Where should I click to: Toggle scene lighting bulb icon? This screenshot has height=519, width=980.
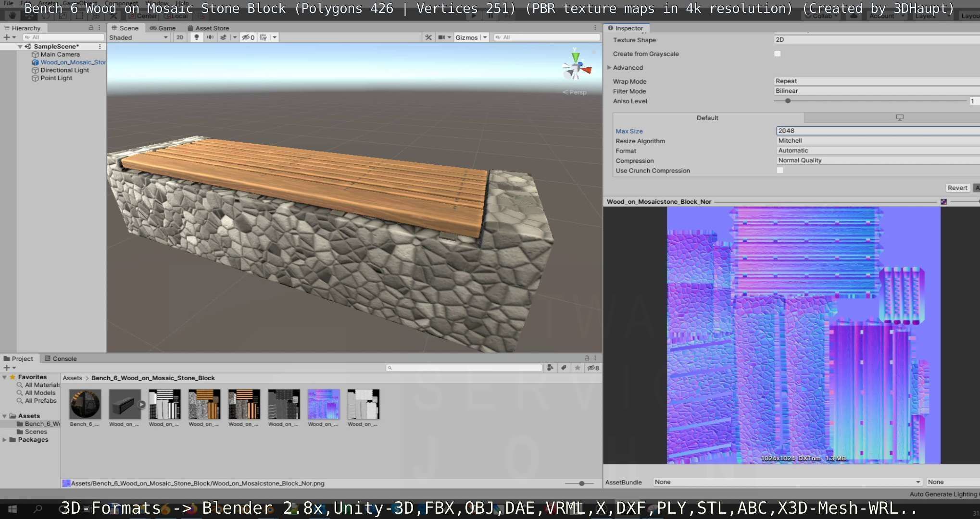click(x=196, y=37)
